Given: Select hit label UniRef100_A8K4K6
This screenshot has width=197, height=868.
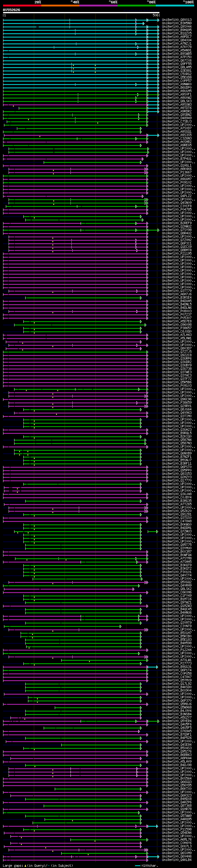Looking at the screenshot, I should click(177, 169).
